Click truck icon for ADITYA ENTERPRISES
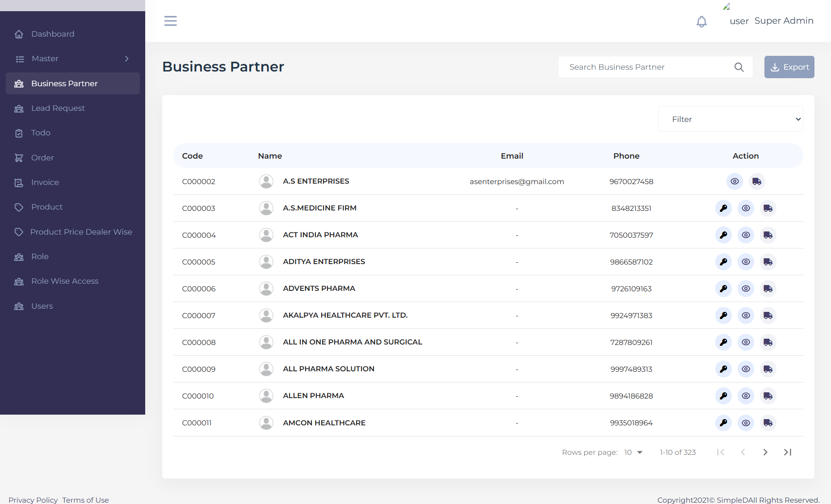This screenshot has width=831, height=504. 768,262
